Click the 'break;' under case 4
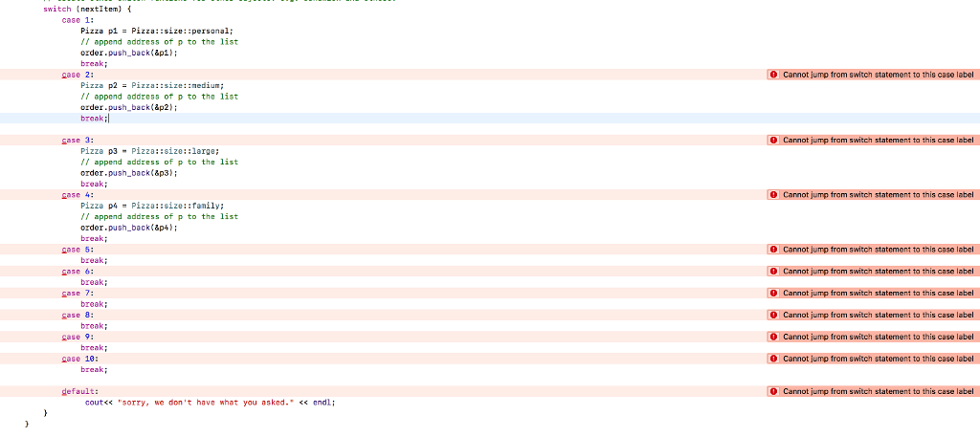 pyautogui.click(x=94, y=238)
